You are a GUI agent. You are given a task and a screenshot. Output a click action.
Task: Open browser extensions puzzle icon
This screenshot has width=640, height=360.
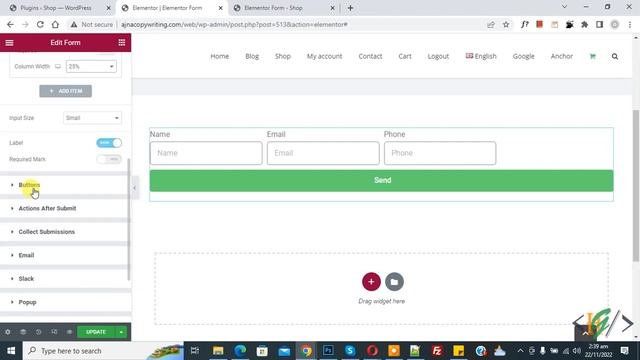click(584, 24)
